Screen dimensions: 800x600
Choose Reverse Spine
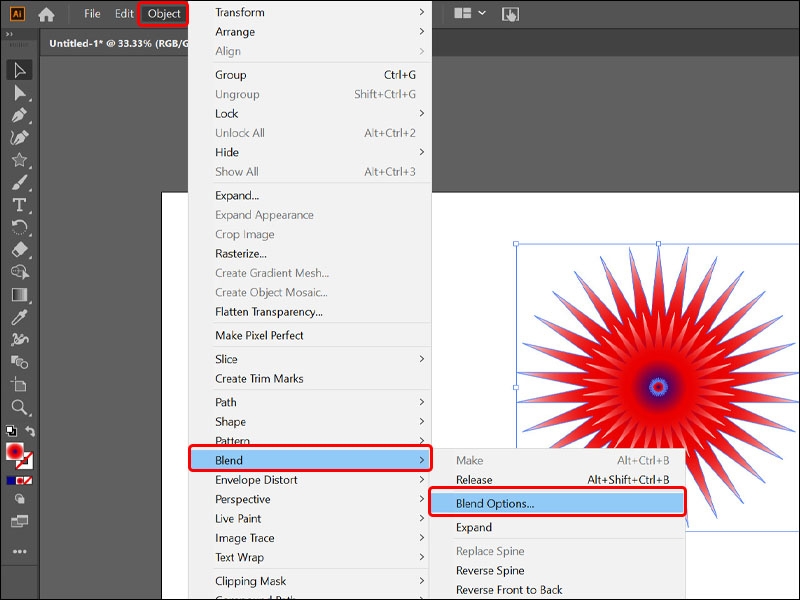coord(557,570)
